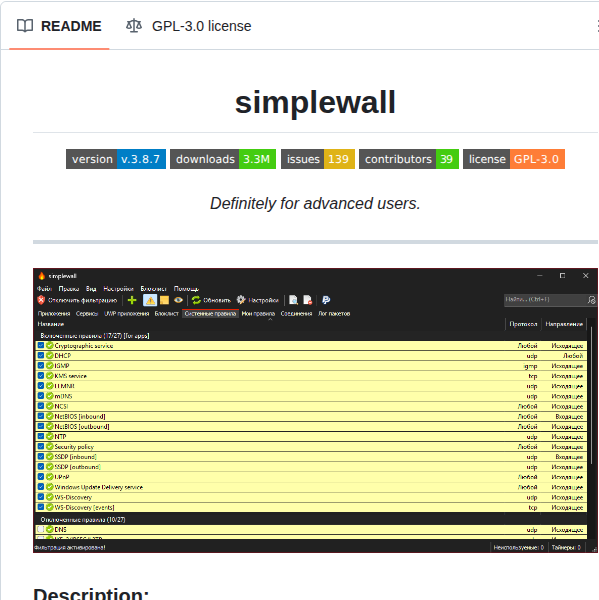The height and width of the screenshot is (600, 599).
Task: Open the license GPL-3.0 badge
Action: click(514, 159)
